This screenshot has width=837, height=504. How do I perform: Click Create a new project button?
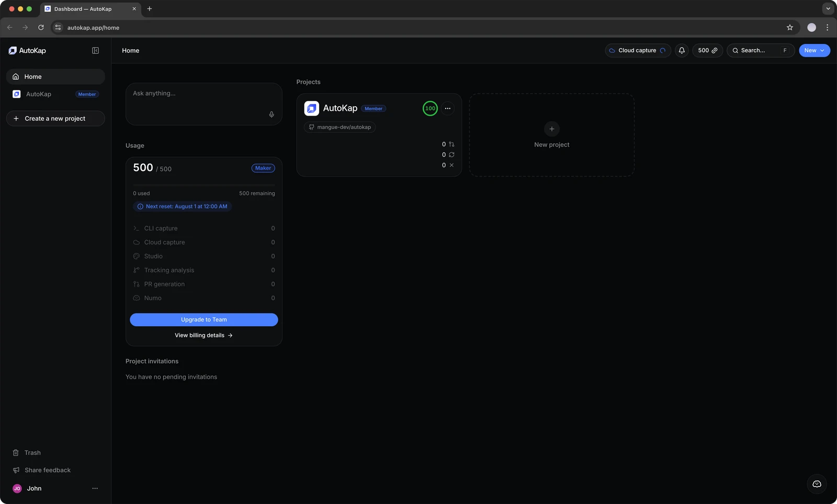click(55, 119)
